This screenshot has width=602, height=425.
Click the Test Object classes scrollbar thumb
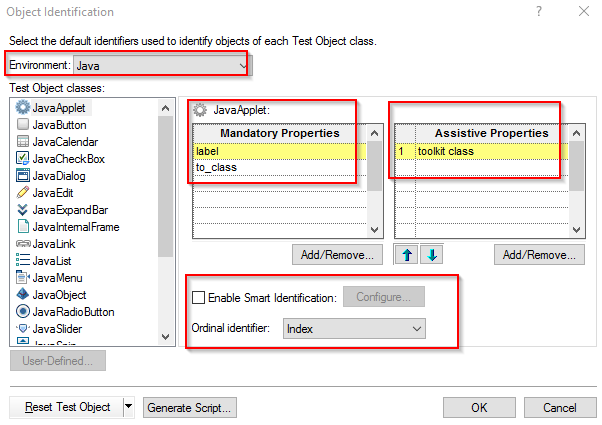coord(165,186)
